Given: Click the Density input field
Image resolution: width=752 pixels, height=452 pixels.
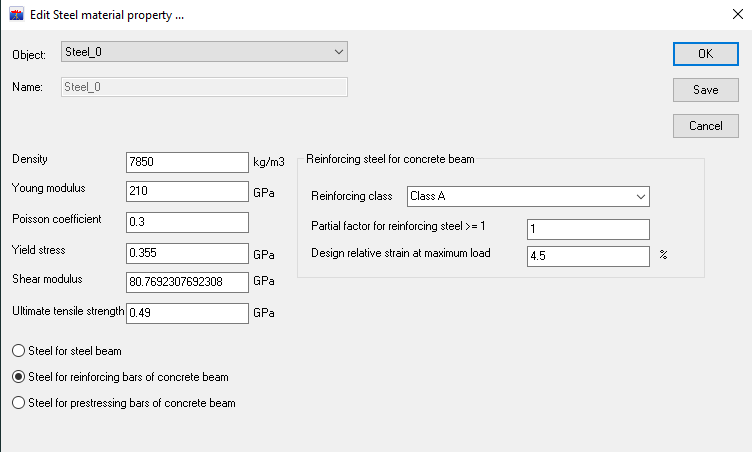Looking at the screenshot, I should coord(187,162).
